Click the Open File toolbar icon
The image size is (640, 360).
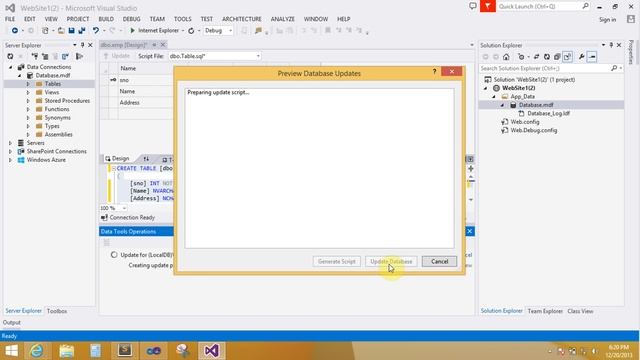tap(61, 31)
